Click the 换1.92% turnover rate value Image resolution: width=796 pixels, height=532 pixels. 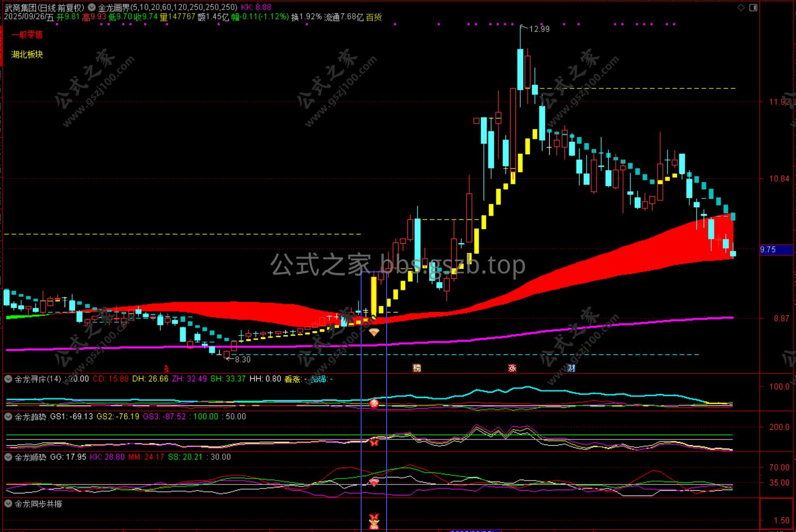307,17
